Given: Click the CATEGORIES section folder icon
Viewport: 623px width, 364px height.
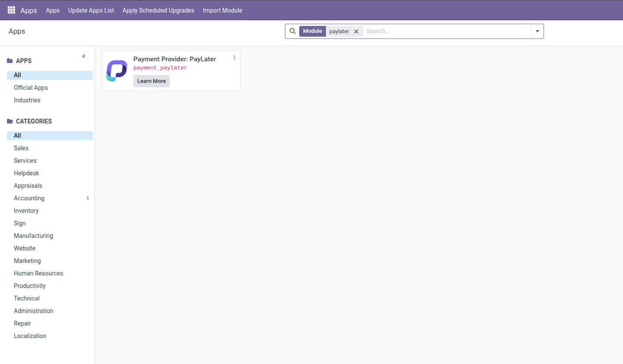Looking at the screenshot, I should (10, 121).
